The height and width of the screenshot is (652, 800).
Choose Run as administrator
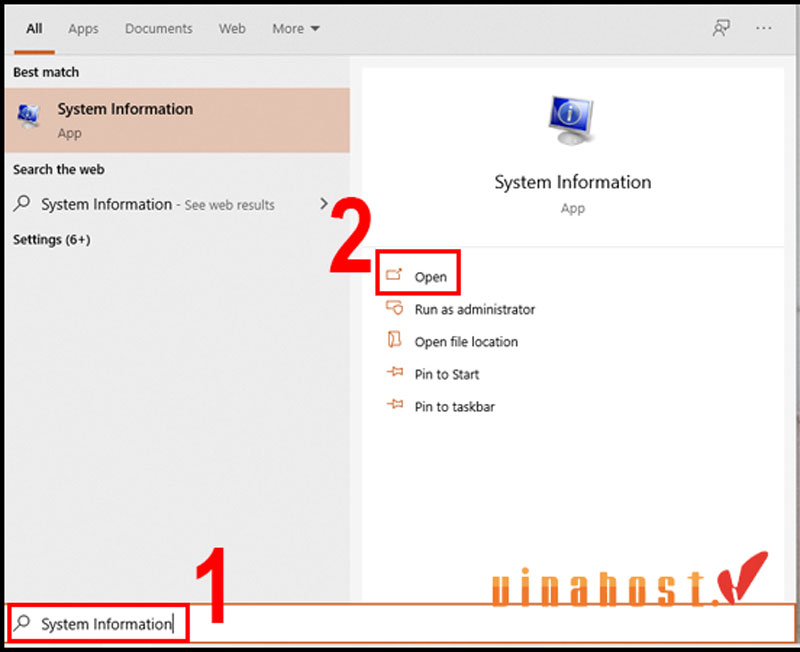coord(474,310)
